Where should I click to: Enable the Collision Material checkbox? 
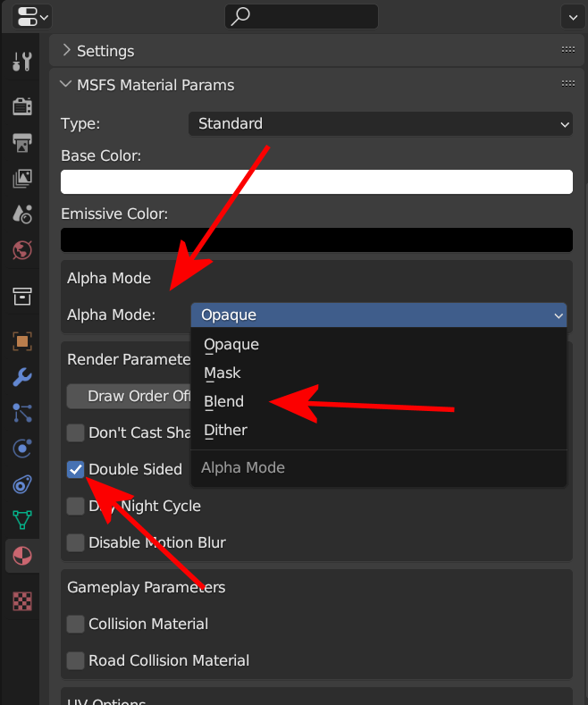[x=76, y=624]
